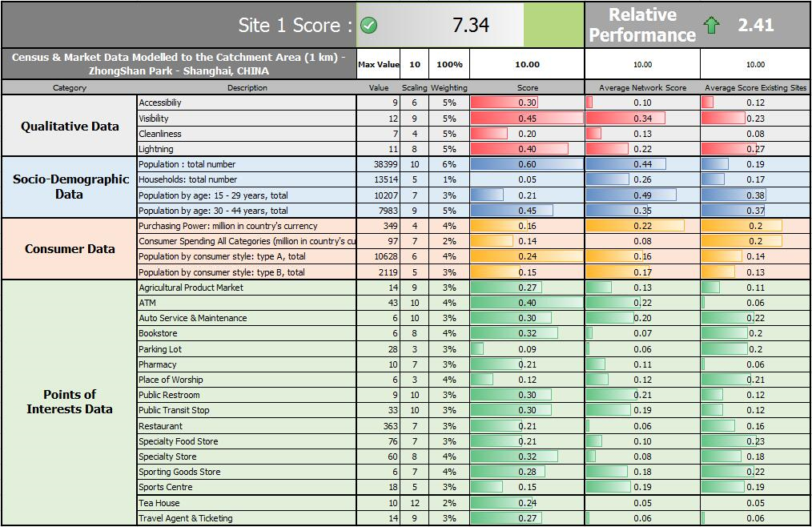Click the Tea House description cell
This screenshot has width=812, height=527.
(247, 503)
